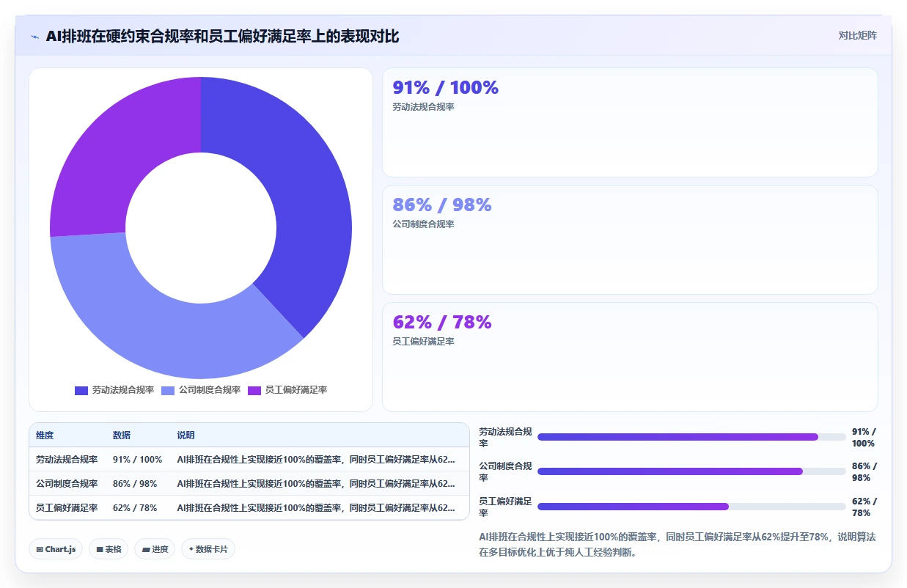Click the 数据 table column header
Screen dimensions: 907x588
122,436
